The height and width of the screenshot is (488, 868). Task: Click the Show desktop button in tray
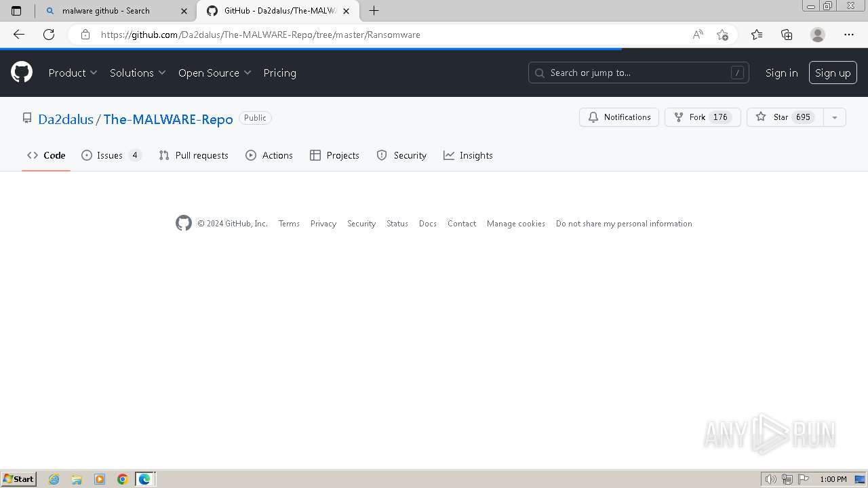click(x=860, y=479)
